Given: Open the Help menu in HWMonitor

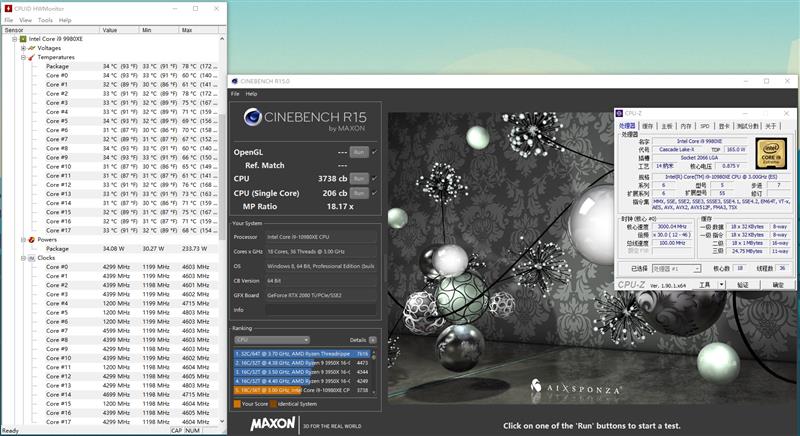Looking at the screenshot, I should pyautogui.click(x=65, y=20).
